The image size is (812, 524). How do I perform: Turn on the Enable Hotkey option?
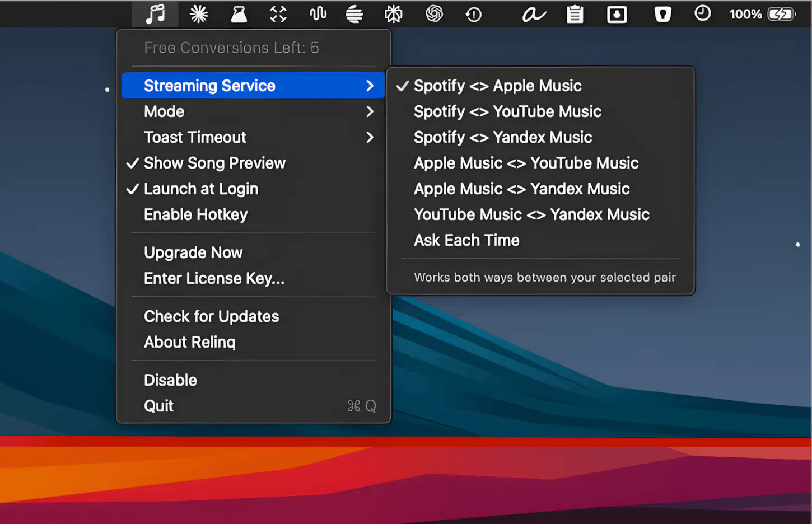click(195, 214)
